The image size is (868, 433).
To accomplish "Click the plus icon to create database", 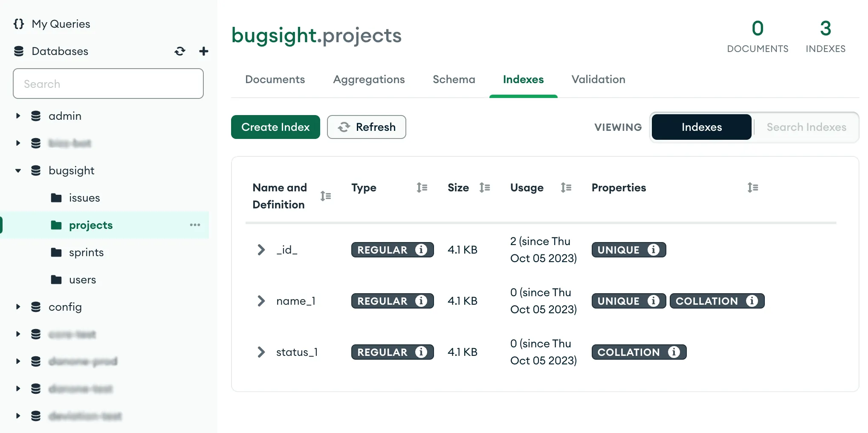I will tap(204, 51).
